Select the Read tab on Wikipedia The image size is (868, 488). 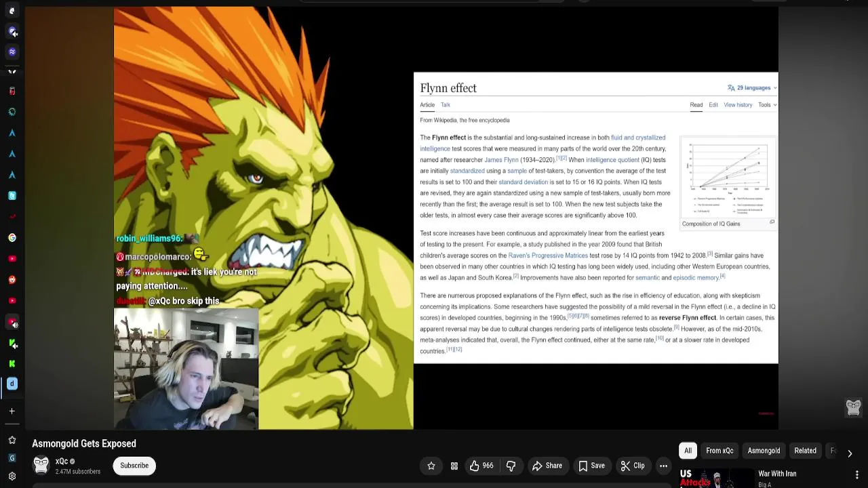[x=696, y=104]
